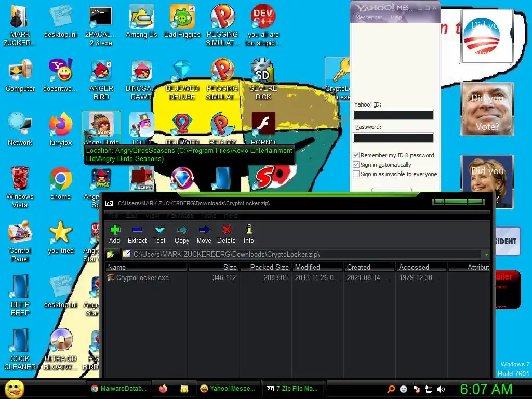Open the Bad Piggies desktop icon
532x399 pixels.
pos(182,22)
